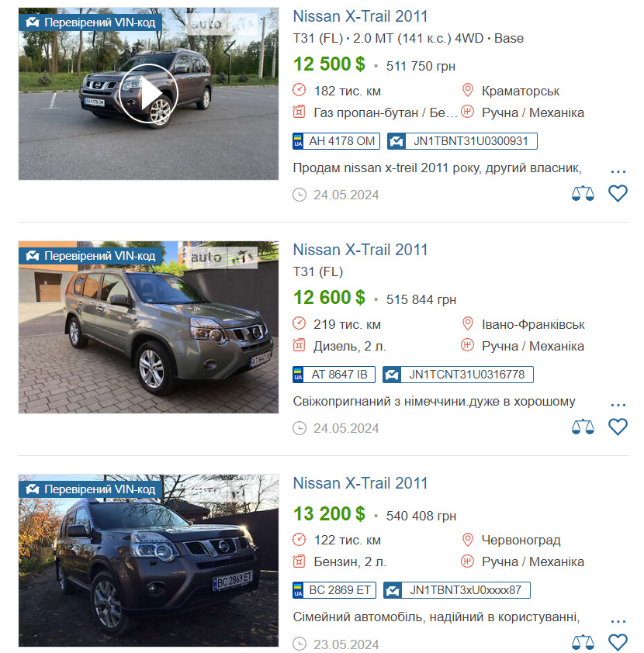Screen dimensions: 644x653
Task: Favorite the 12 500 $ Nissan X-Trail
Action: click(x=618, y=194)
